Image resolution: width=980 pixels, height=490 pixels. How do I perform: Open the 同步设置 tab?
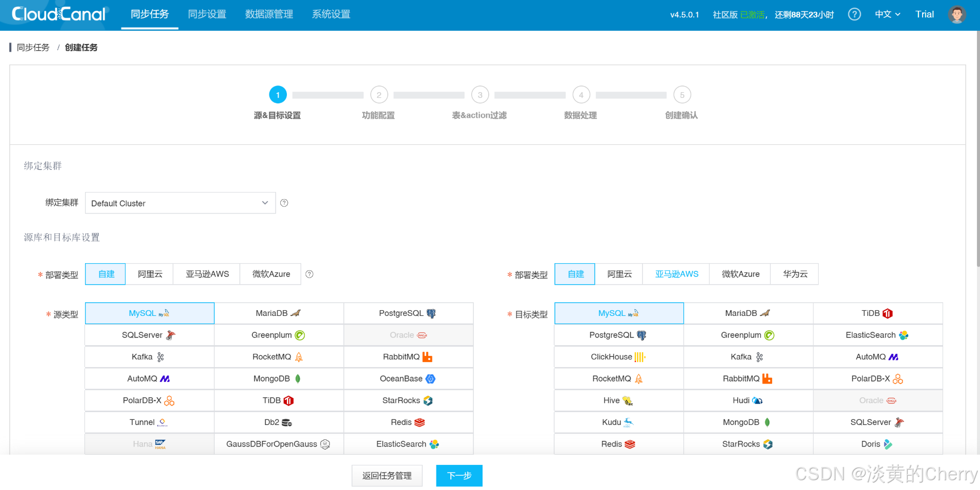coord(207,14)
